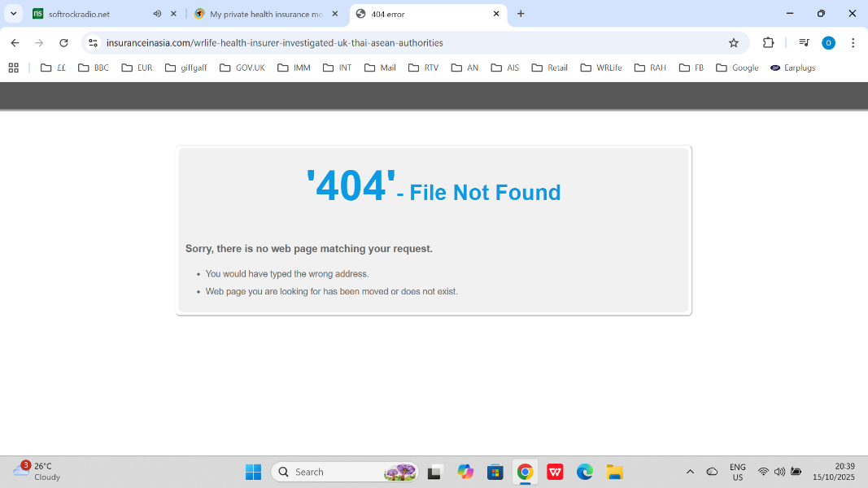Viewport: 868px width, 488px height.
Task: Open the Chrome three-dot menu
Action: 853,43
